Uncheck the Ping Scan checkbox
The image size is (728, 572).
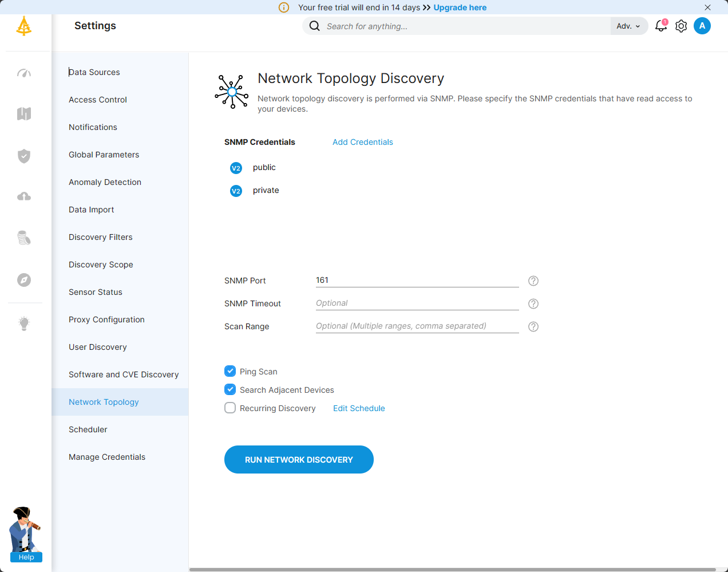230,371
